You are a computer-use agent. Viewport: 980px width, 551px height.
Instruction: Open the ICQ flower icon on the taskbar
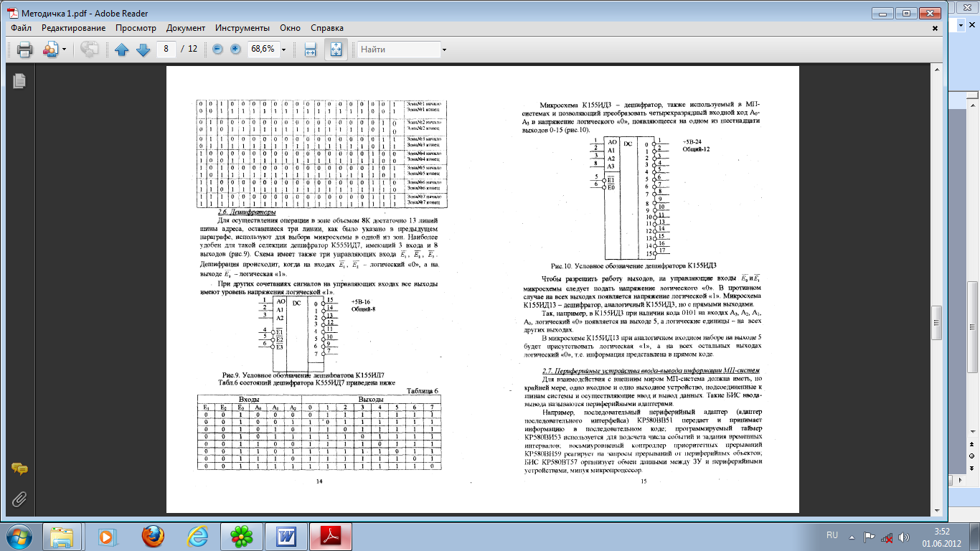coord(241,536)
